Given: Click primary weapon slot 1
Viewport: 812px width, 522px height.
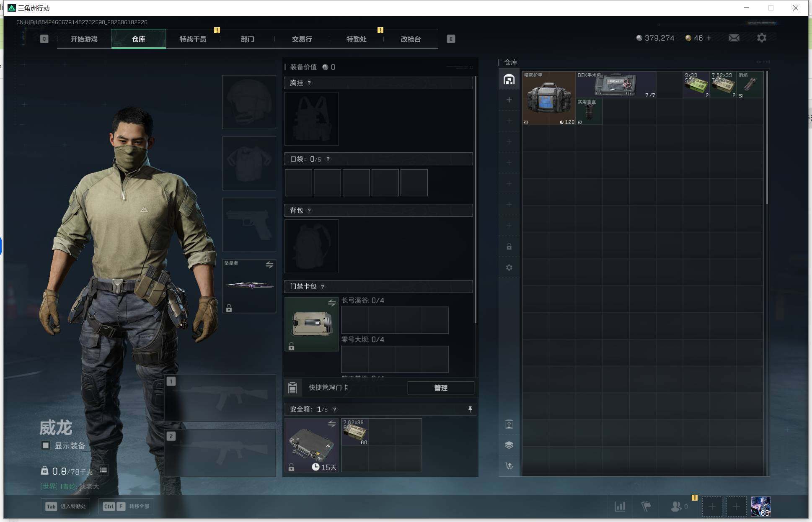Looking at the screenshot, I should pyautogui.click(x=220, y=398).
